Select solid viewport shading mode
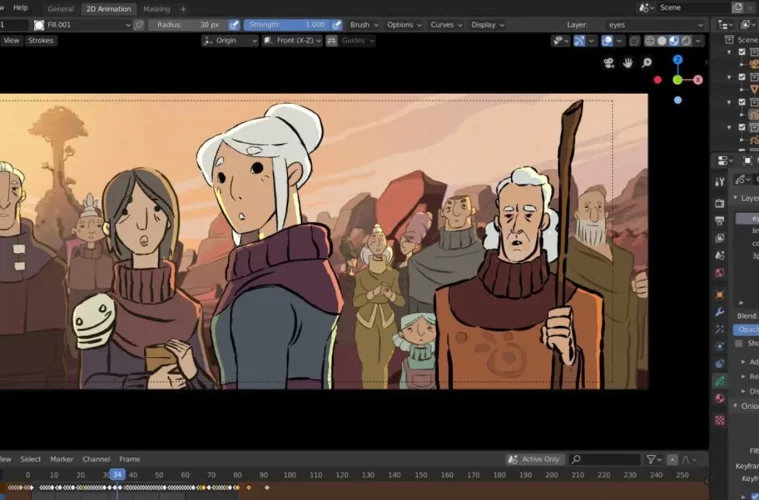The width and height of the screenshot is (759, 500). [x=662, y=41]
